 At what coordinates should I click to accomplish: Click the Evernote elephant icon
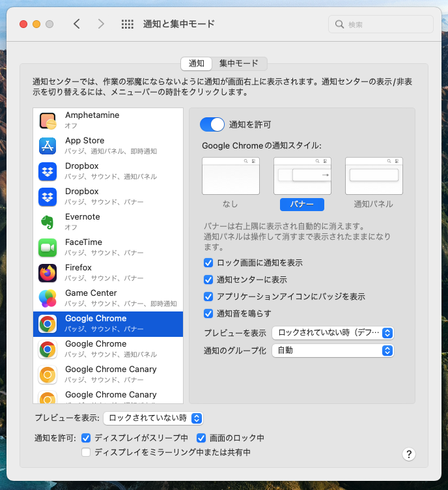pyautogui.click(x=48, y=222)
